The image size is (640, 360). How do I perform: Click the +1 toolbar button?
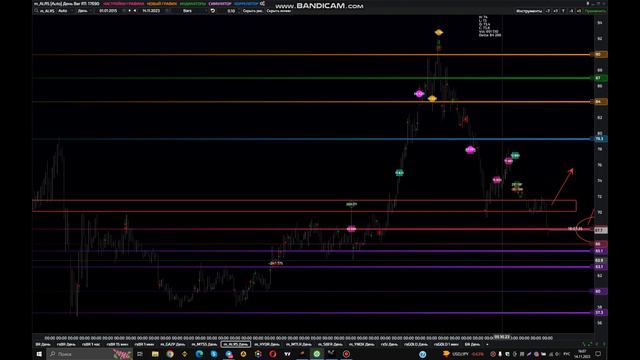556,11
